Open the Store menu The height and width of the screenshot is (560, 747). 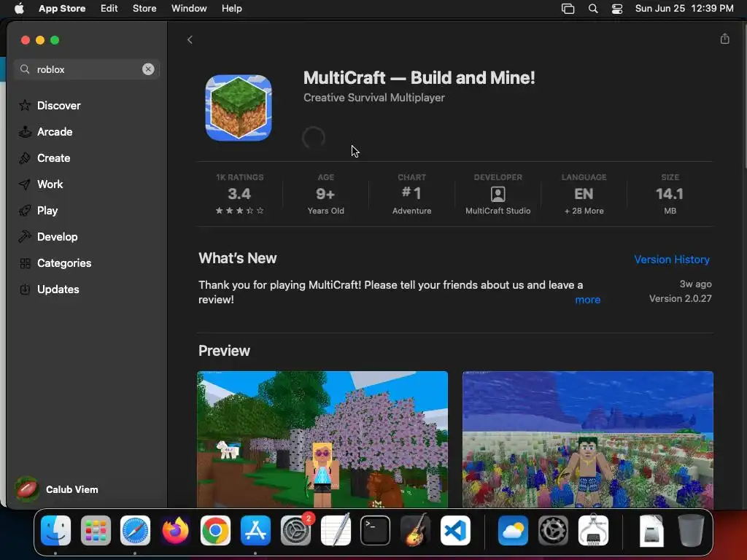click(144, 8)
